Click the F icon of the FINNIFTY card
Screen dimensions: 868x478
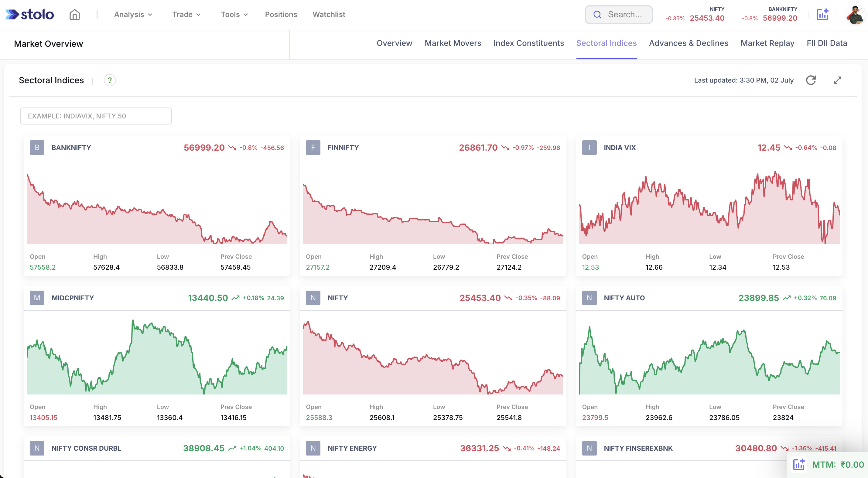click(313, 148)
